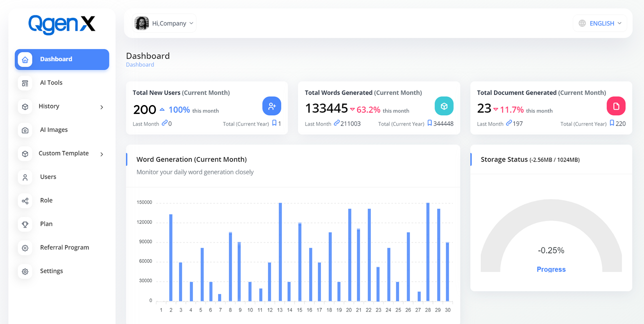Open the Dashboard menu item
Viewport: 644px width, 324px height.
coord(62,60)
